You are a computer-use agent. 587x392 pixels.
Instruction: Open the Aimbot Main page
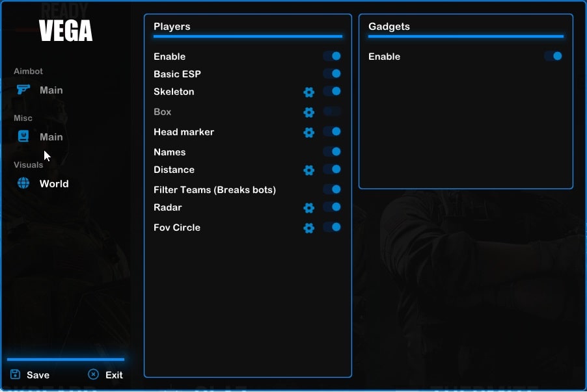pos(51,90)
